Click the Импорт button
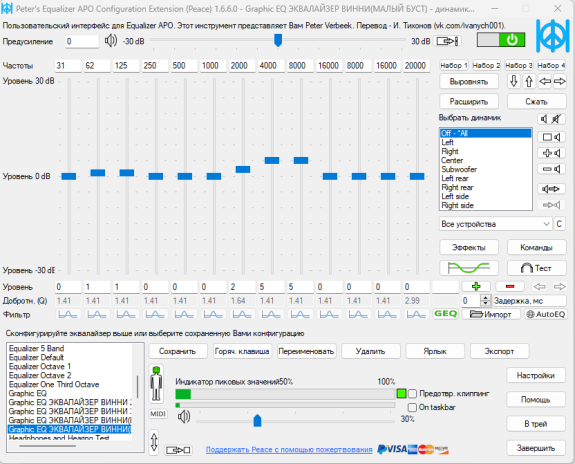The width and height of the screenshot is (575, 464). point(491,314)
